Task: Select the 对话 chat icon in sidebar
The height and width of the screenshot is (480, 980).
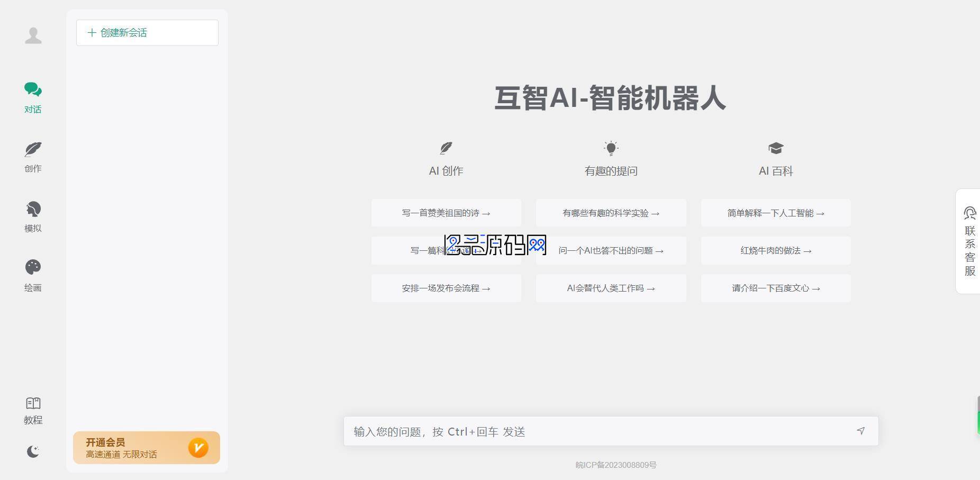Action: tap(33, 89)
